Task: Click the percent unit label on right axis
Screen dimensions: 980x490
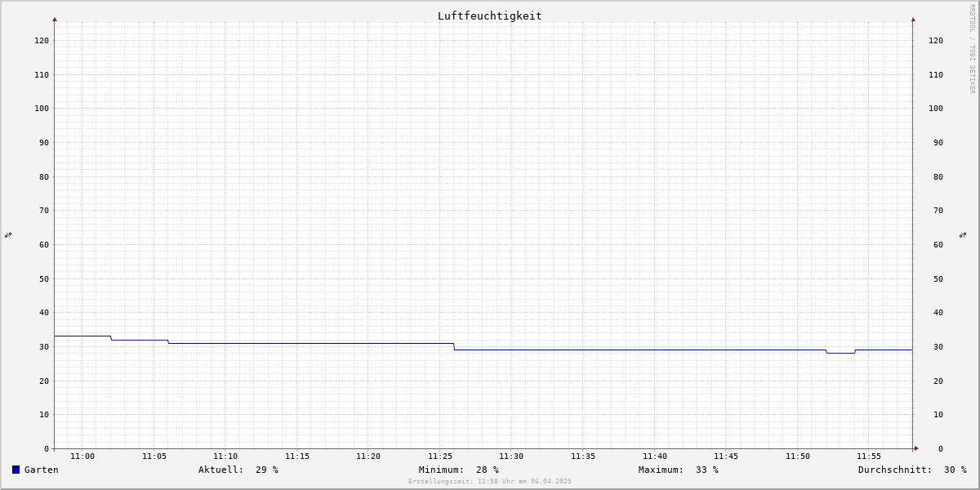Action: [964, 235]
